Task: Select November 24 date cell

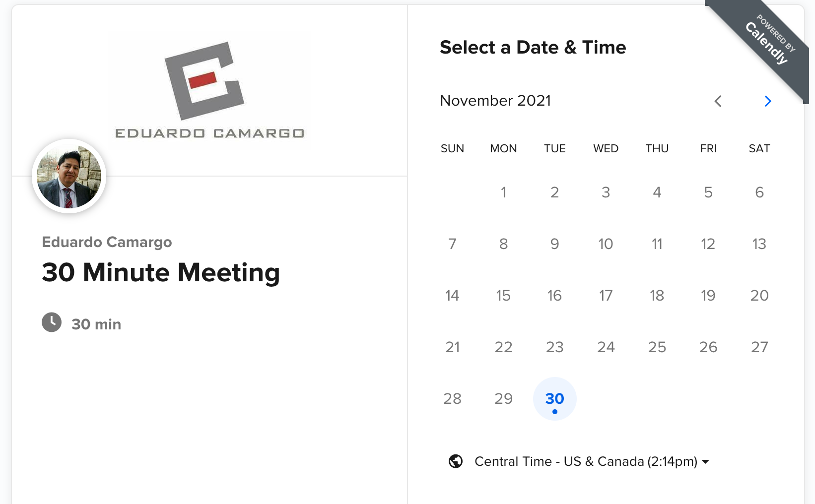Action: pos(606,347)
